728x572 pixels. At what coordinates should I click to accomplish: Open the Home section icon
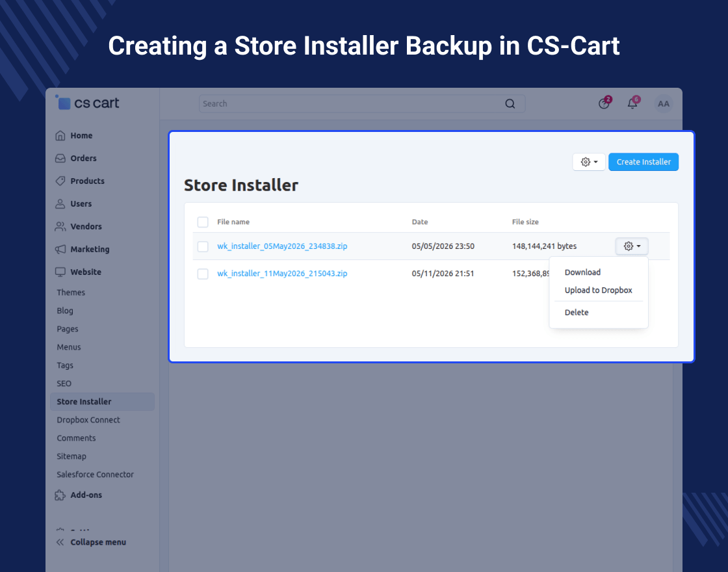coord(60,136)
